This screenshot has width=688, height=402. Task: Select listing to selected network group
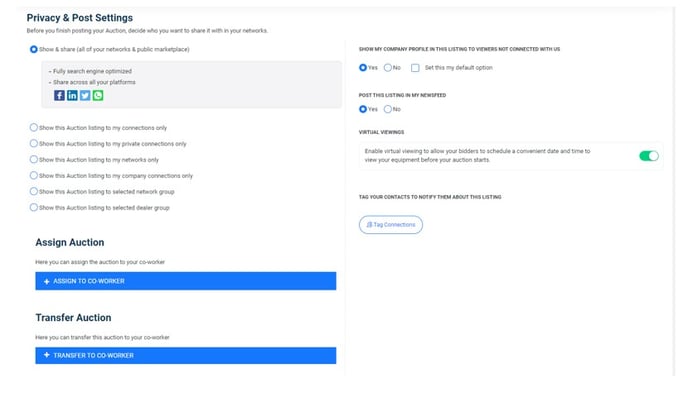pos(34,191)
